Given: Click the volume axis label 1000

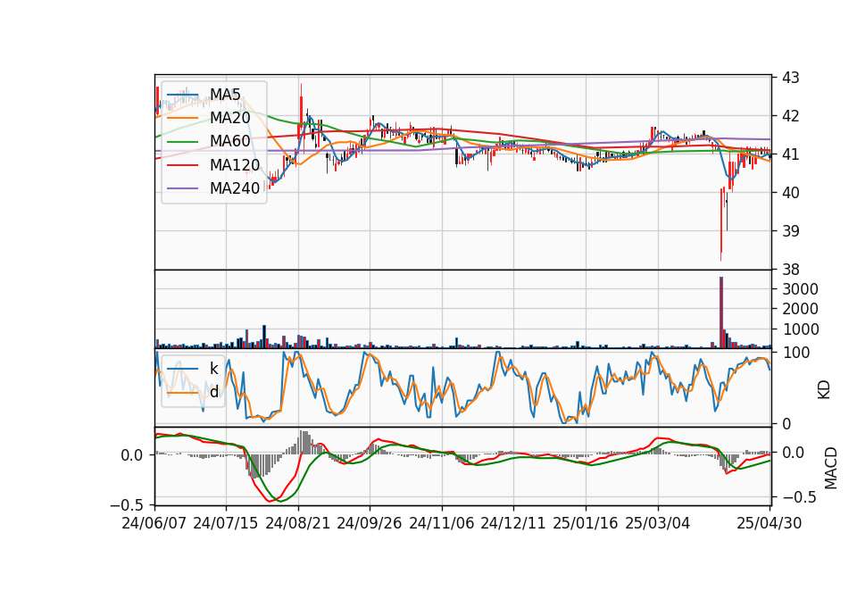Looking at the screenshot, I should click(x=800, y=329).
